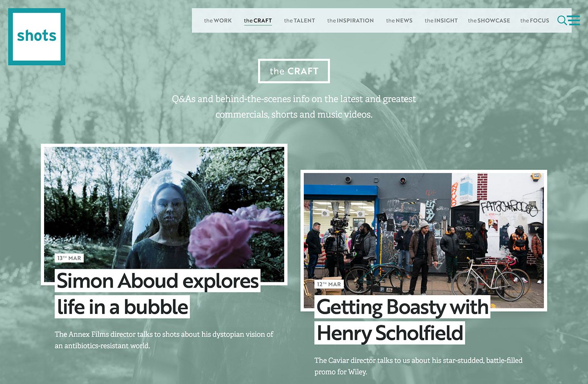588x384 pixels.
Task: Click the shots logo
Action: [x=37, y=36]
